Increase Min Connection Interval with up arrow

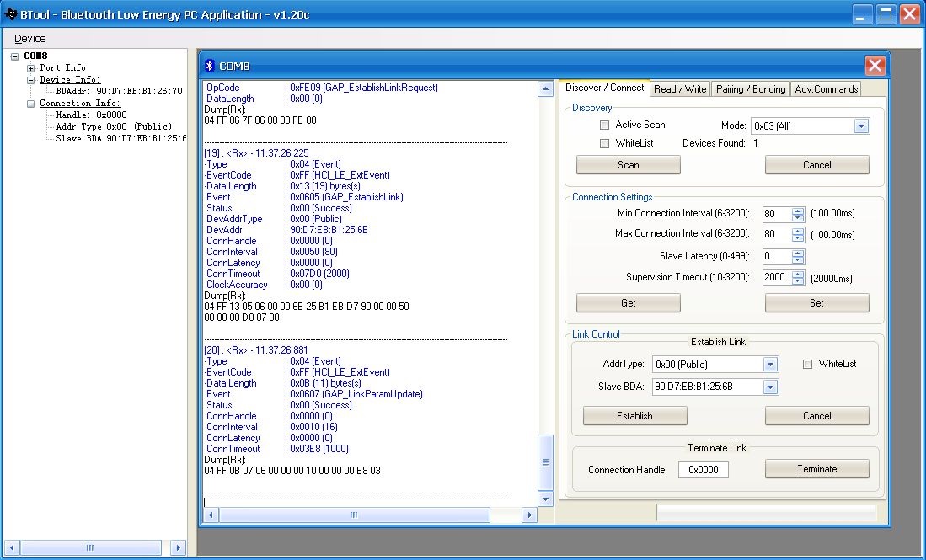(x=798, y=211)
